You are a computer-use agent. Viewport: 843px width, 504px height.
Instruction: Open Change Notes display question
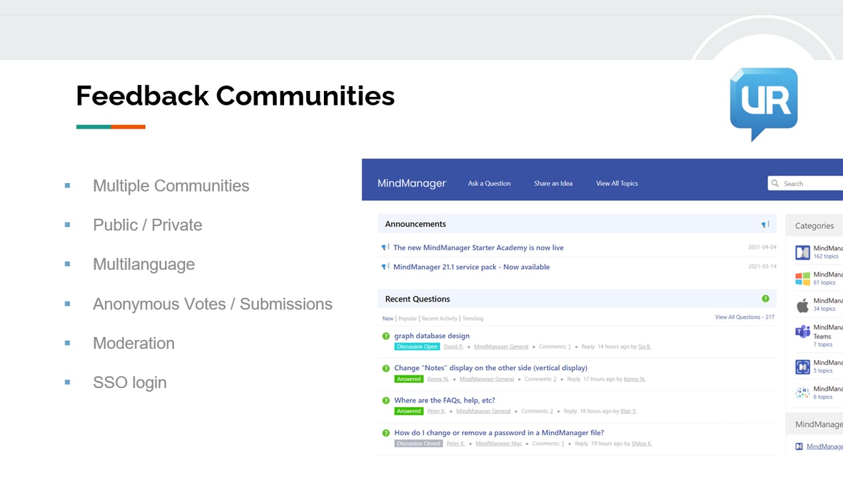491,367
